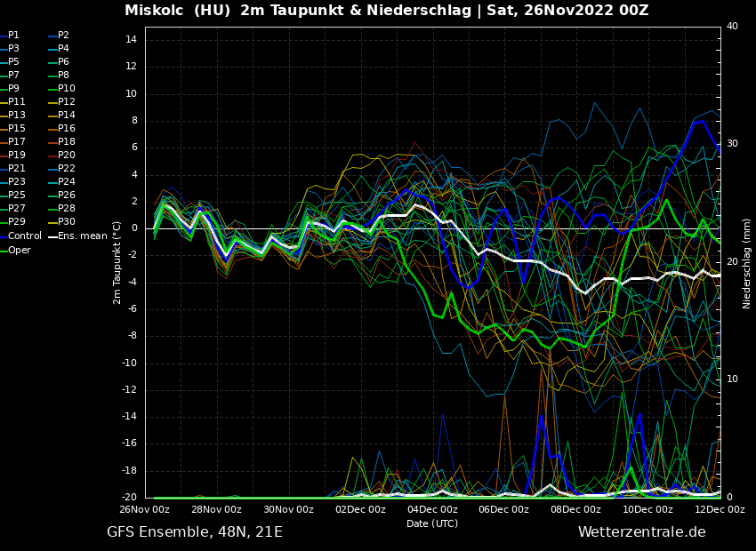Screen dimensions: 756x551
Task: Select the Ens. mean legend entry
Action: click(83, 236)
